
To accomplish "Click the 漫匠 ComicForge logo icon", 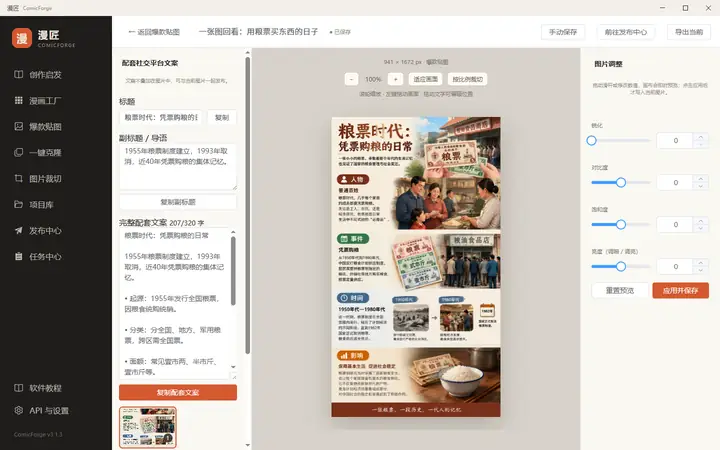I will click(x=22, y=38).
